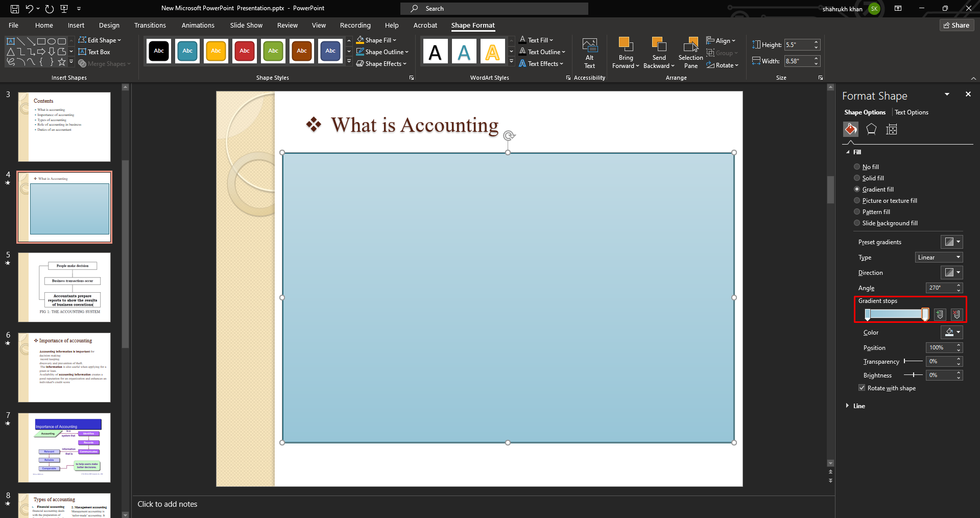Screen dimensions: 980x518
Task: Click the Save icon in the title bar
Action: pyautogui.click(x=15, y=9)
